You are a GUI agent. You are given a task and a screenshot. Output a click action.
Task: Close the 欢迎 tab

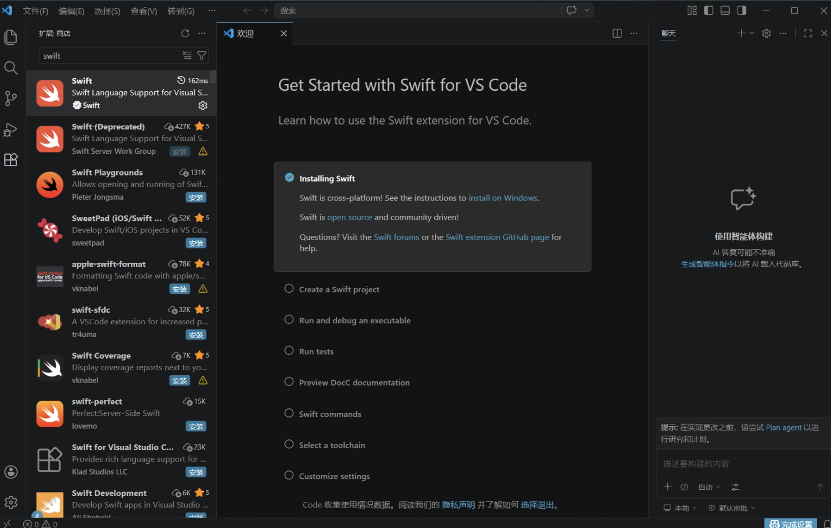point(284,33)
